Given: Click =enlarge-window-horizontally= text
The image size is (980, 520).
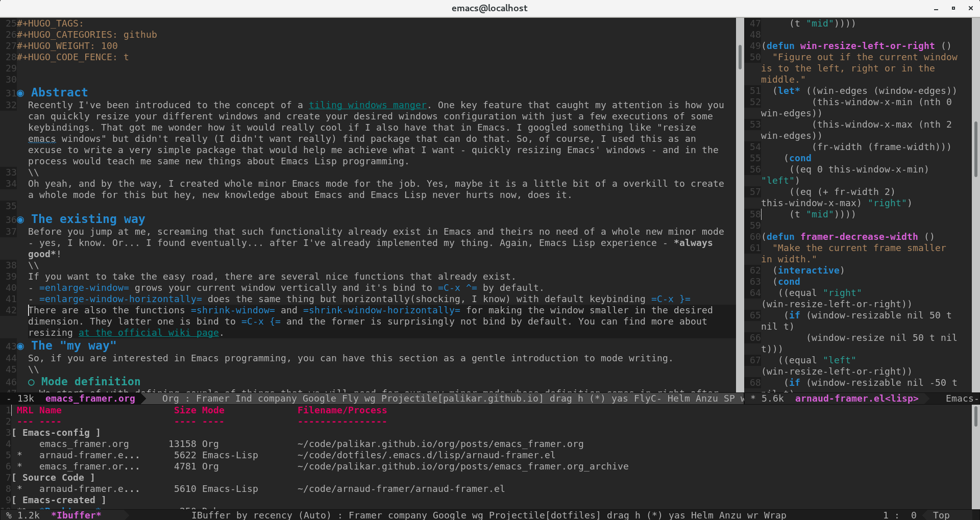Looking at the screenshot, I should point(120,299).
